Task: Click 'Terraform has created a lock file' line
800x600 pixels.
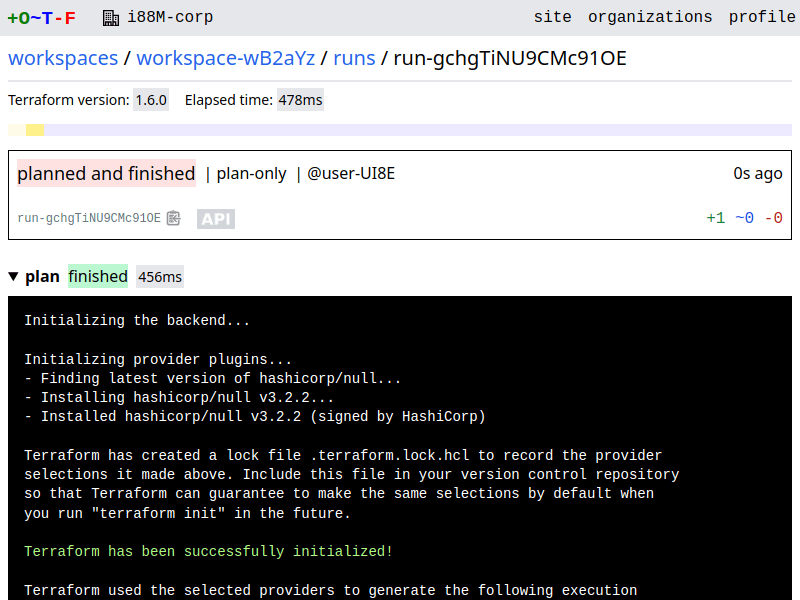Action: 343,455
